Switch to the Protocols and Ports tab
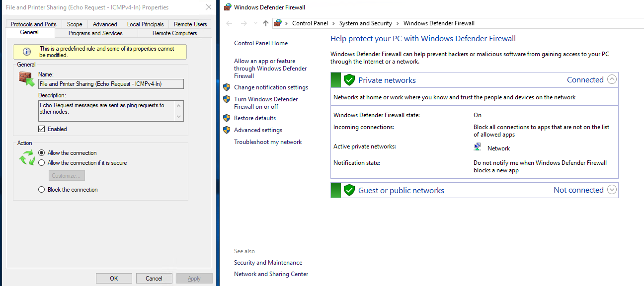The height and width of the screenshot is (286, 644). pyautogui.click(x=34, y=24)
